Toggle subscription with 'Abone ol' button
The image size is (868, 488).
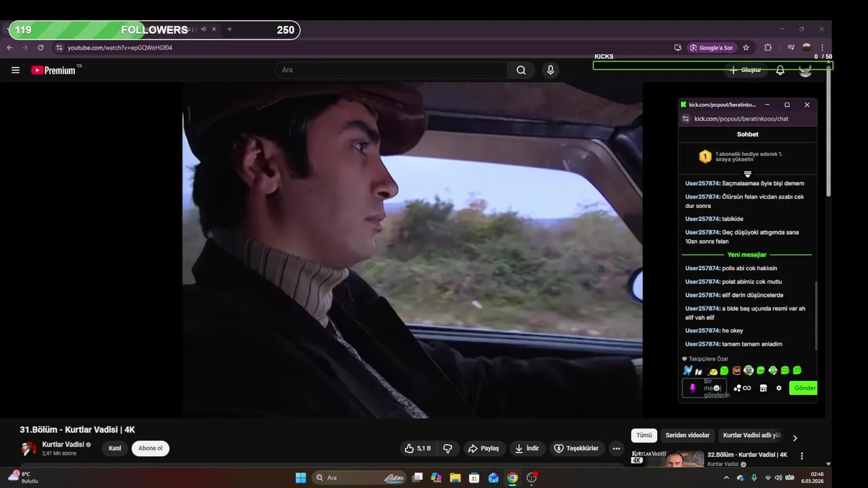pos(151,449)
